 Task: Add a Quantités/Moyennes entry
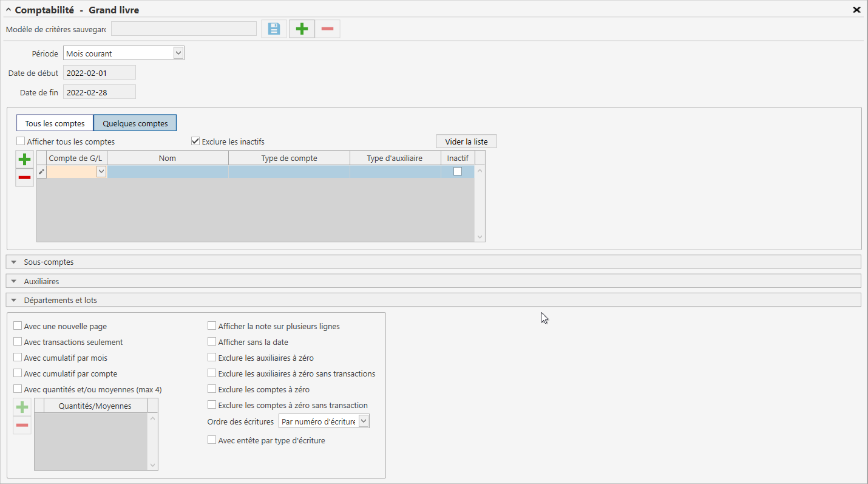click(22, 407)
